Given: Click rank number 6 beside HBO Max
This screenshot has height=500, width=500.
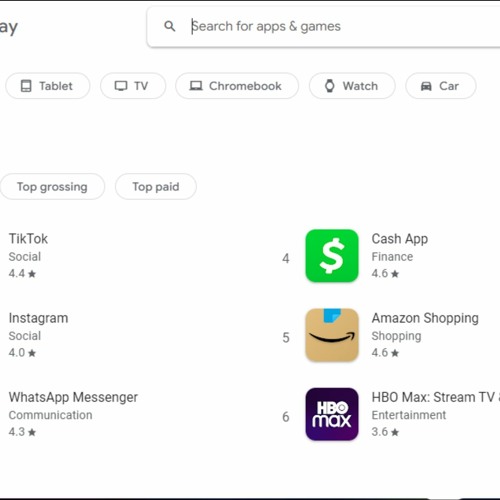Looking at the screenshot, I should coord(286,417).
